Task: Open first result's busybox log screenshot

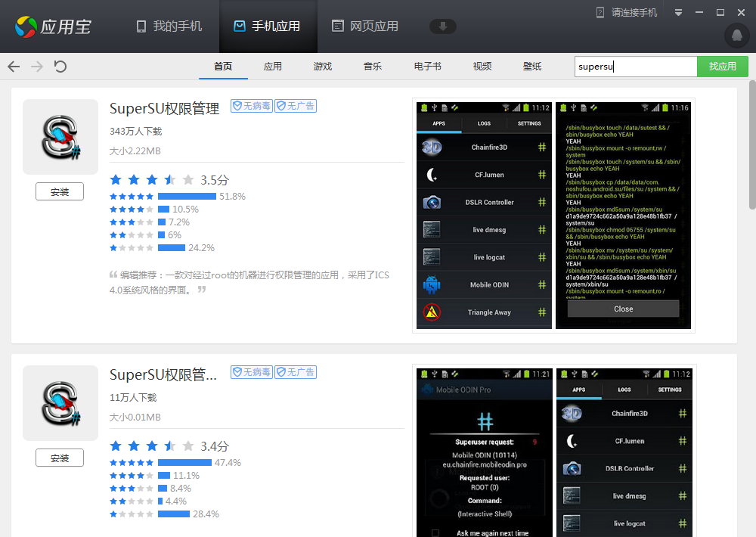Action: [624, 216]
